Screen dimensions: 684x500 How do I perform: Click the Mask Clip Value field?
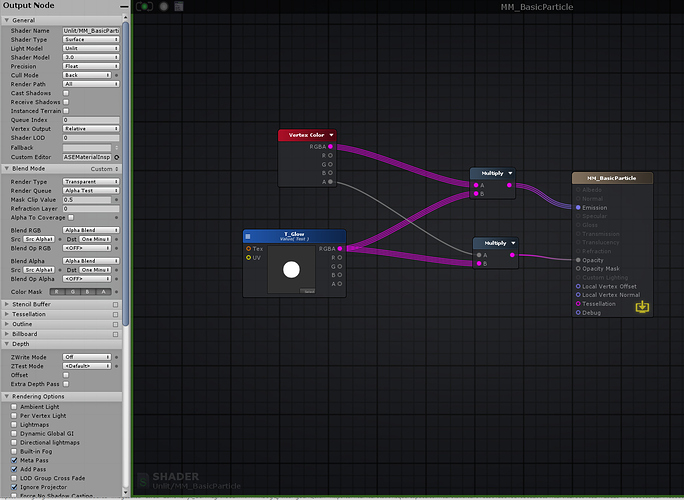pos(87,200)
